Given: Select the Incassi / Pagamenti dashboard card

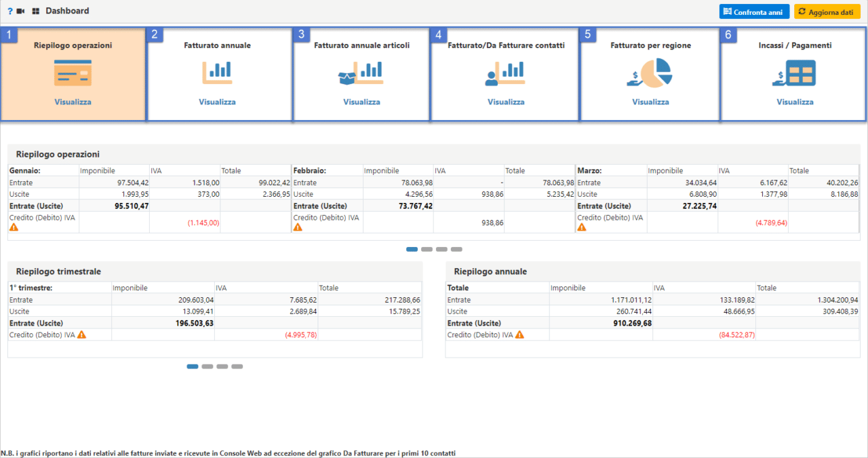Looking at the screenshot, I should (793, 75).
